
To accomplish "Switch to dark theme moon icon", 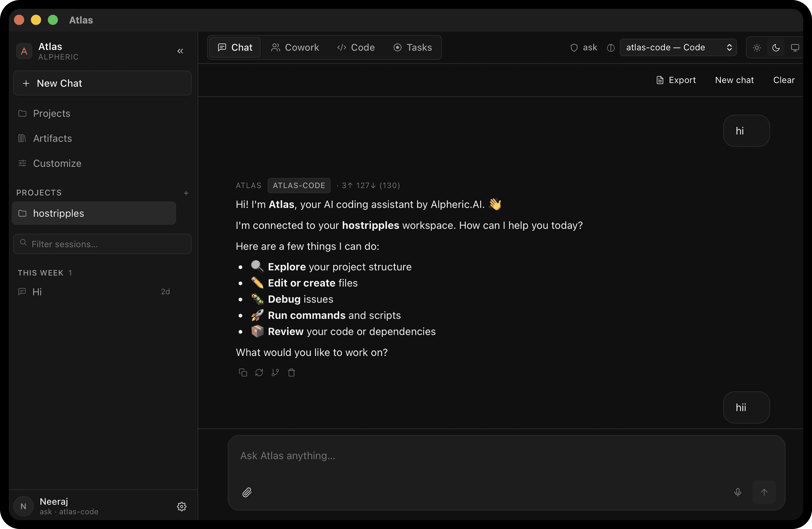I will click(x=776, y=47).
